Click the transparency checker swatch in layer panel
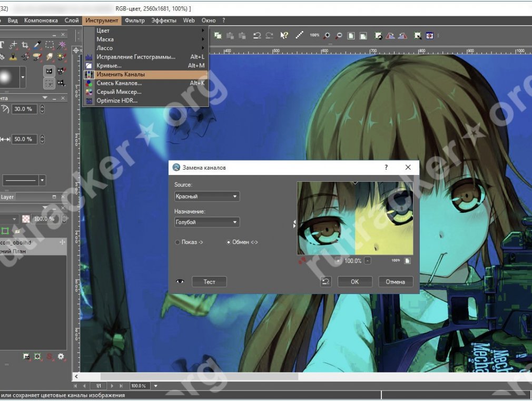 [x=26, y=219]
